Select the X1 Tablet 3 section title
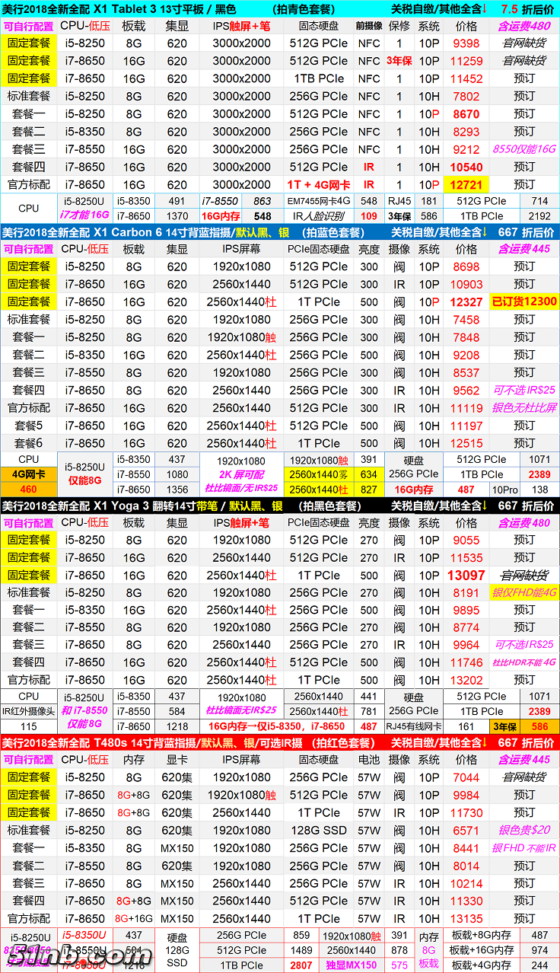 [119, 9]
